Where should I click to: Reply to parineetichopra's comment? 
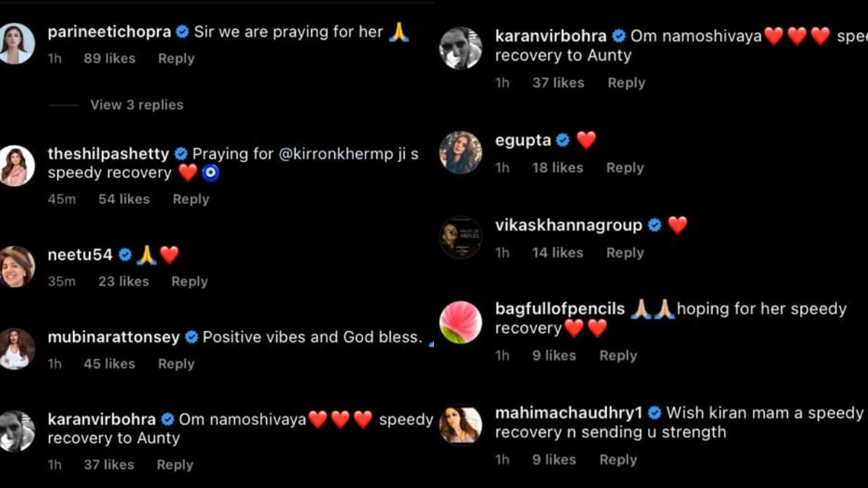(x=176, y=59)
